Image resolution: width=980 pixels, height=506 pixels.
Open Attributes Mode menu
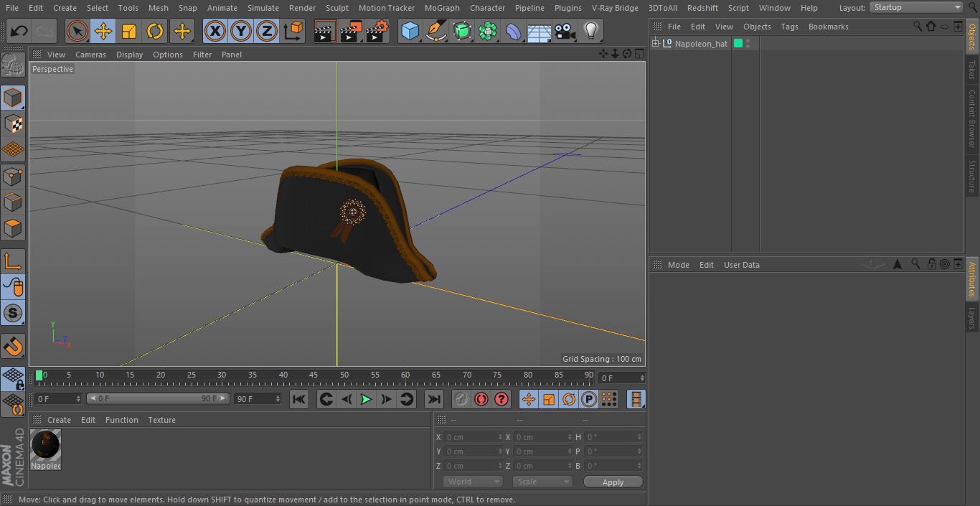tap(678, 265)
